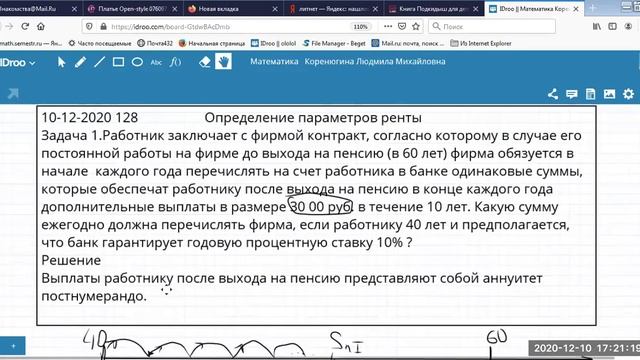The image size is (640, 360).
Task: Open the chat messages icon
Action: click(x=571, y=94)
